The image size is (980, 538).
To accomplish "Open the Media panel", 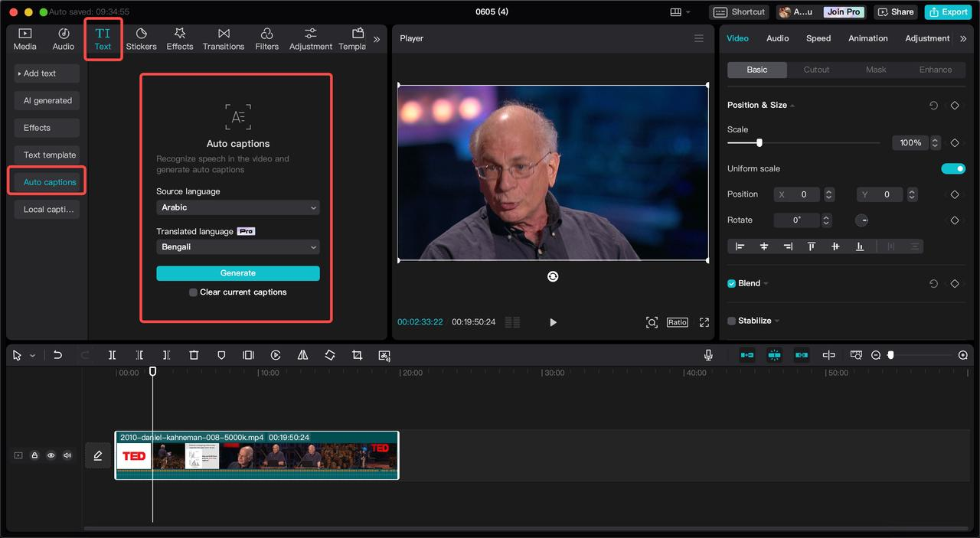I will (x=24, y=39).
